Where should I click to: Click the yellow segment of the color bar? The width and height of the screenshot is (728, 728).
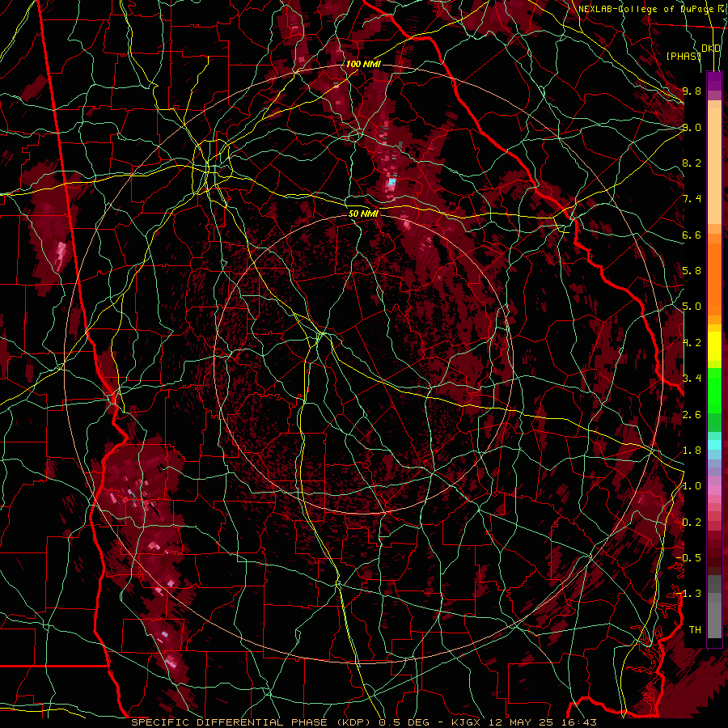(x=714, y=346)
